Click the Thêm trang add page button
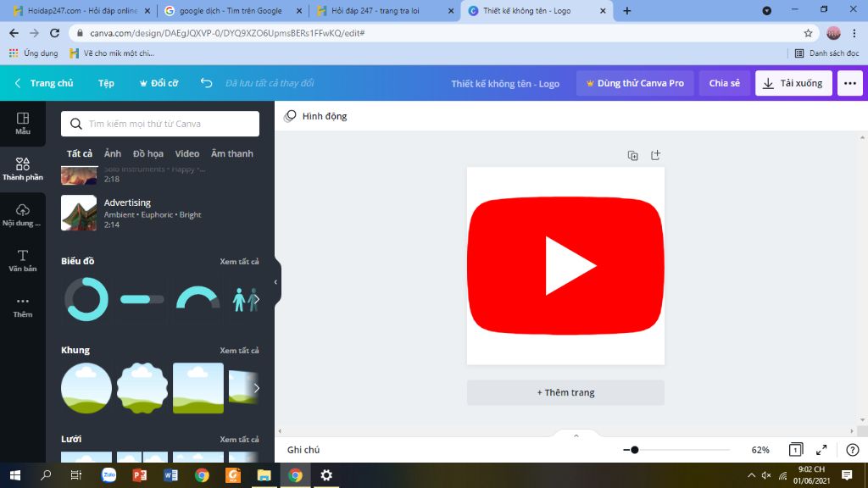 coord(565,392)
